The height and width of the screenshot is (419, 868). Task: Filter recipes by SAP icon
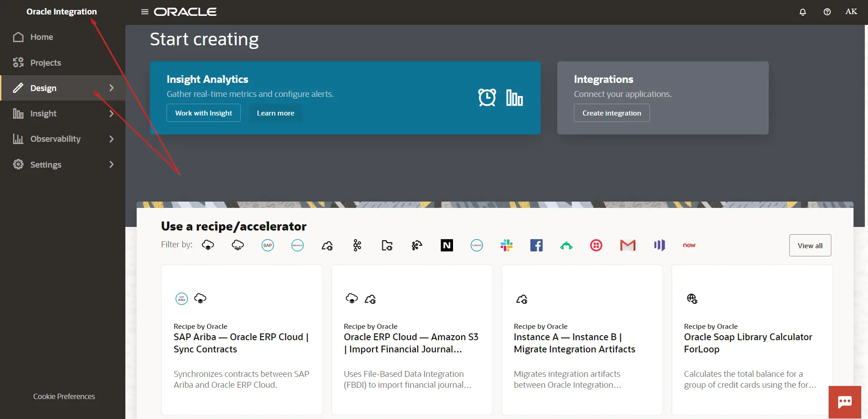267,246
